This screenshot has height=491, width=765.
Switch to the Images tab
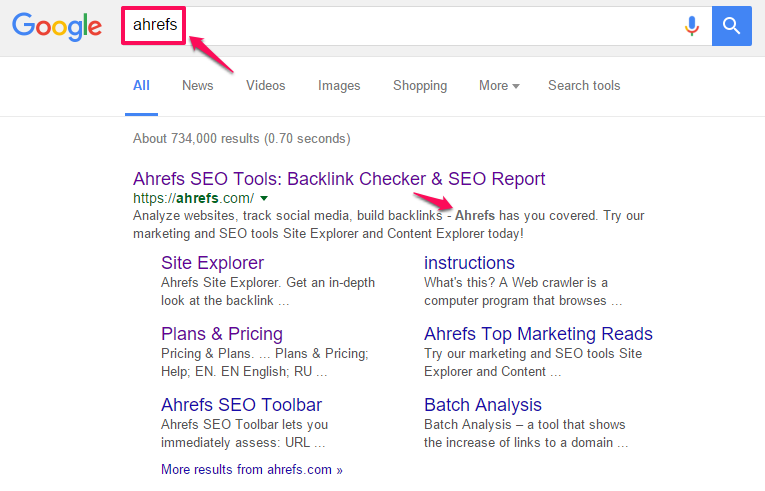coord(339,85)
